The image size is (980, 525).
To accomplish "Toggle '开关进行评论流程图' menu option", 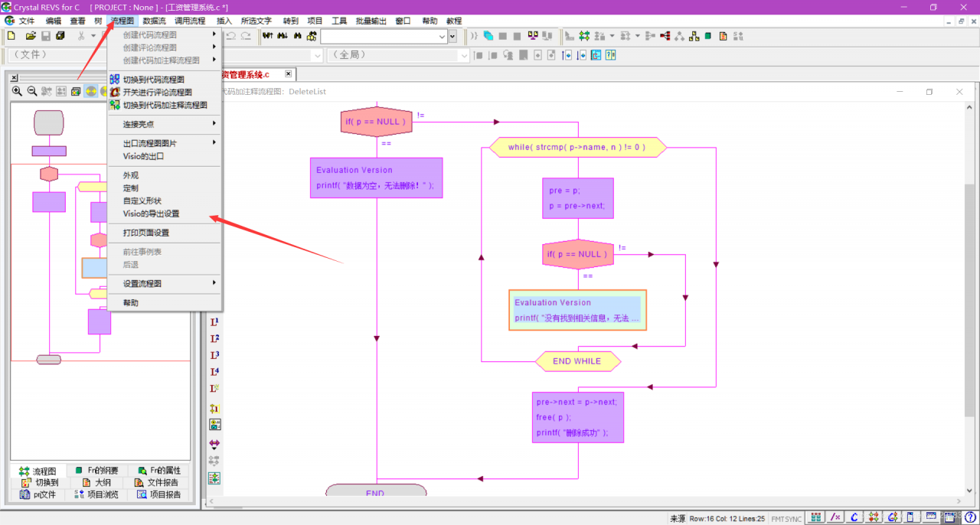I will click(157, 92).
